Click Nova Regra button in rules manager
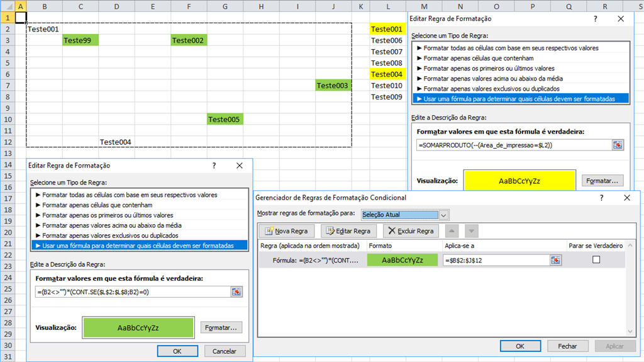644x362 pixels. click(x=286, y=231)
